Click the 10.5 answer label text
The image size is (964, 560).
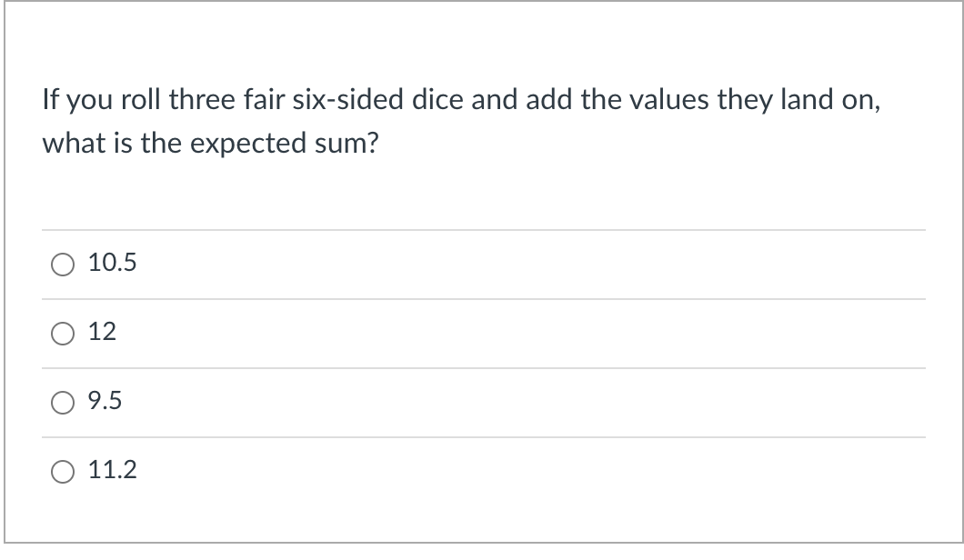(x=111, y=264)
